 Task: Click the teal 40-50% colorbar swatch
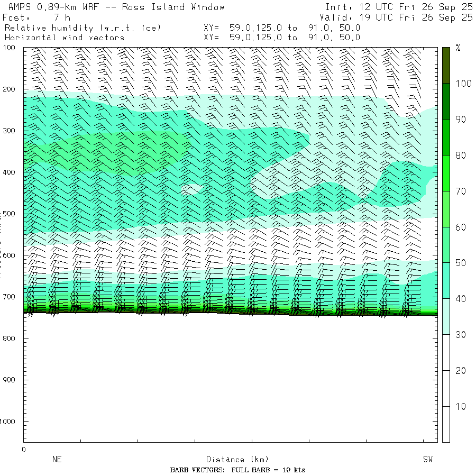(446, 280)
